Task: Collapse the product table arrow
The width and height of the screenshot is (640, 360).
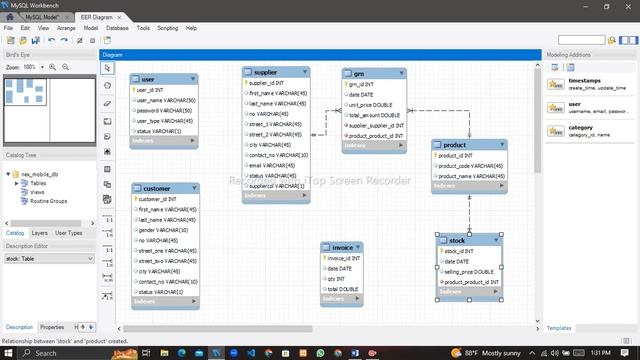Action: click(502, 144)
